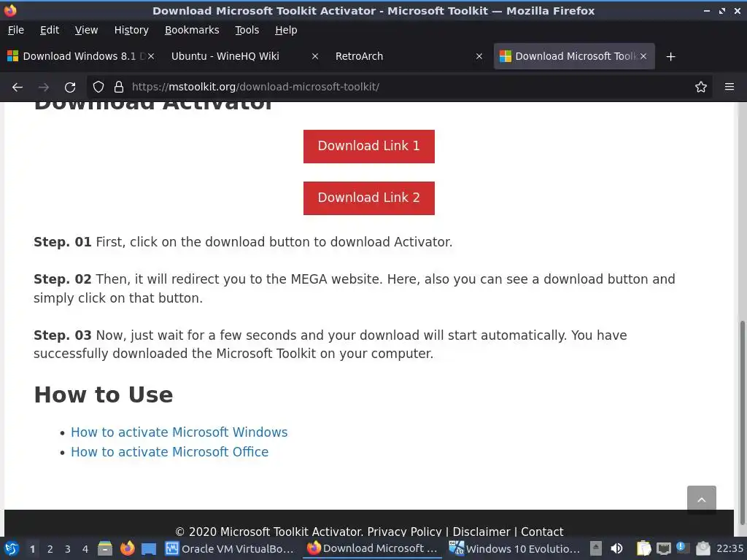
Task: Click the update notification tray icon
Action: (682, 548)
